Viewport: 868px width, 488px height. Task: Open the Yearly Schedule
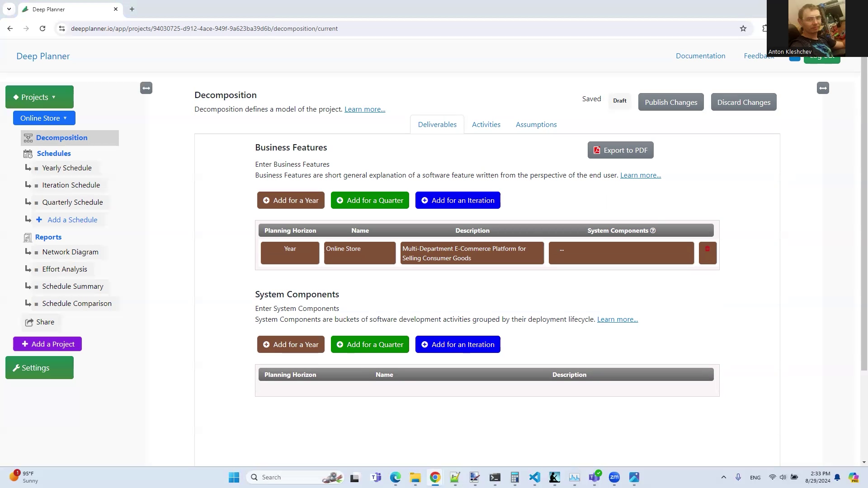pos(66,168)
